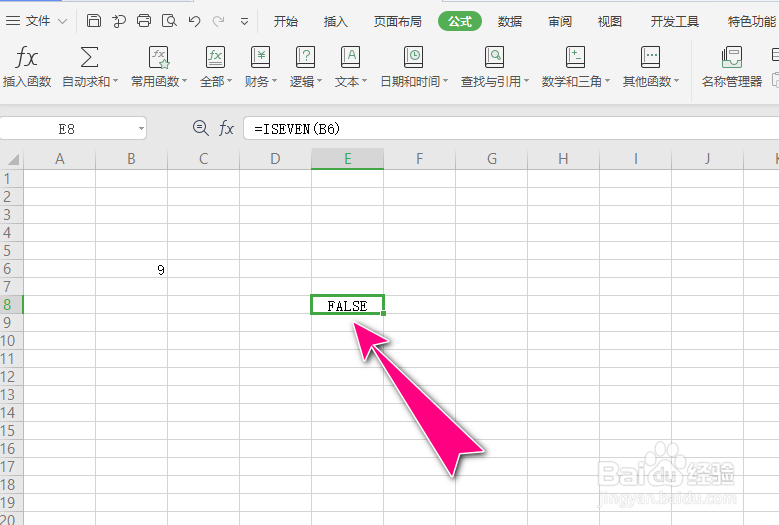
Task: Click the fx icon beside formula bar
Action: (x=227, y=129)
